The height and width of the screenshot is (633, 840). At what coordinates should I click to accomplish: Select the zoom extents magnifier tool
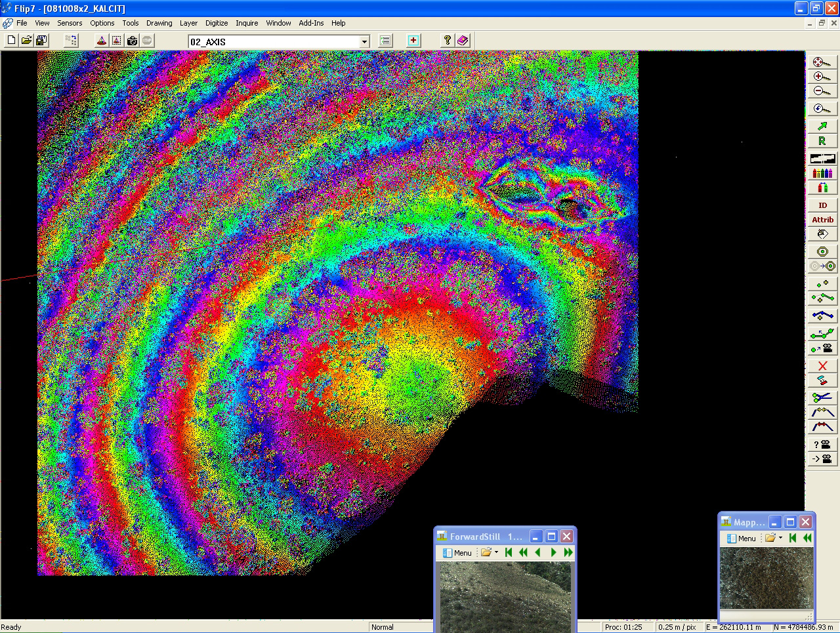822,62
